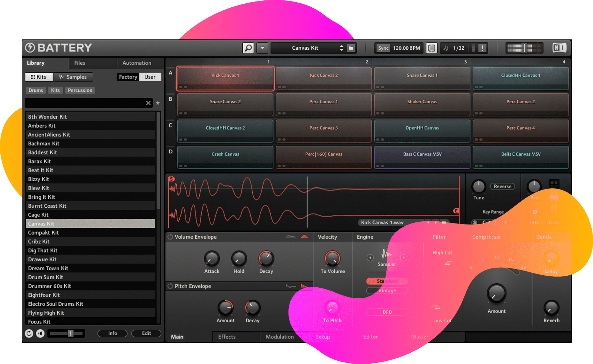Click the loop refresh icon at library bottom
593x364 pixels.
[x=29, y=333]
